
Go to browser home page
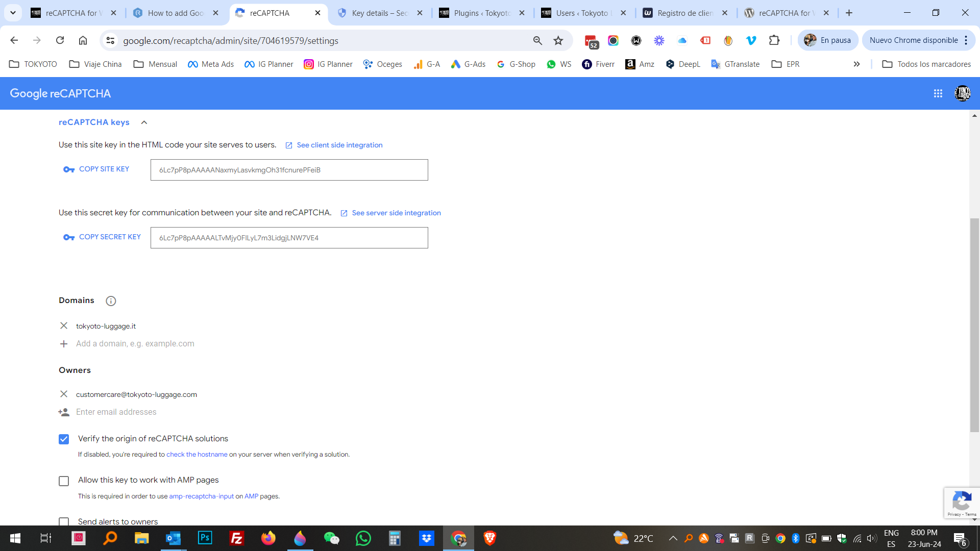click(83, 40)
